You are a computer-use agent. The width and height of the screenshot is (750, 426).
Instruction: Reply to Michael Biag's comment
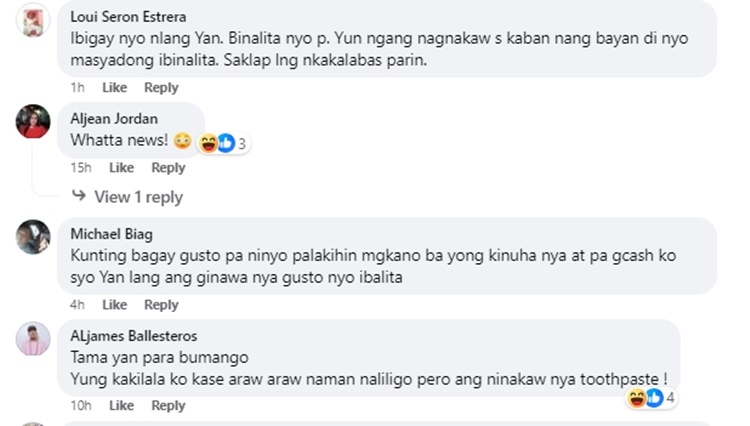click(161, 306)
